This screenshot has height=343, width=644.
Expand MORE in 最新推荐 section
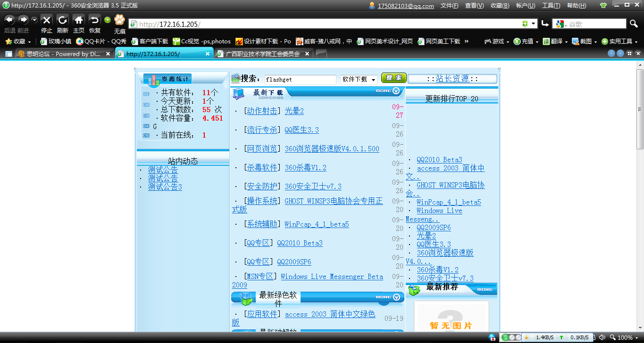(485, 289)
